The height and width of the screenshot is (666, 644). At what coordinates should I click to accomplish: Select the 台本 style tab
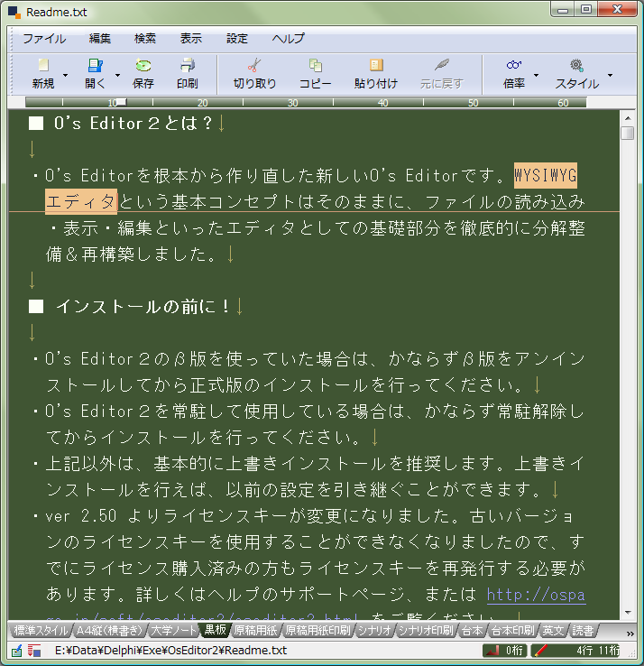[x=472, y=631]
